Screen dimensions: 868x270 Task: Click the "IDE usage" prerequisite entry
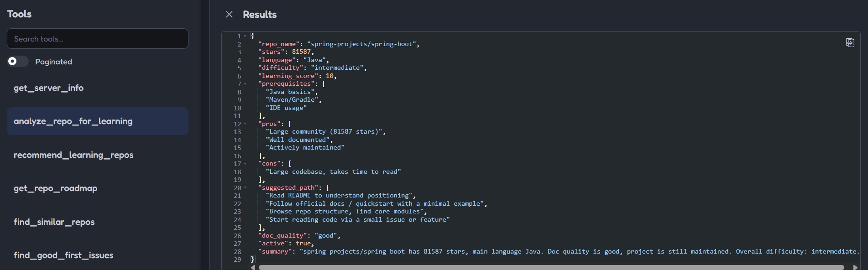(x=286, y=108)
